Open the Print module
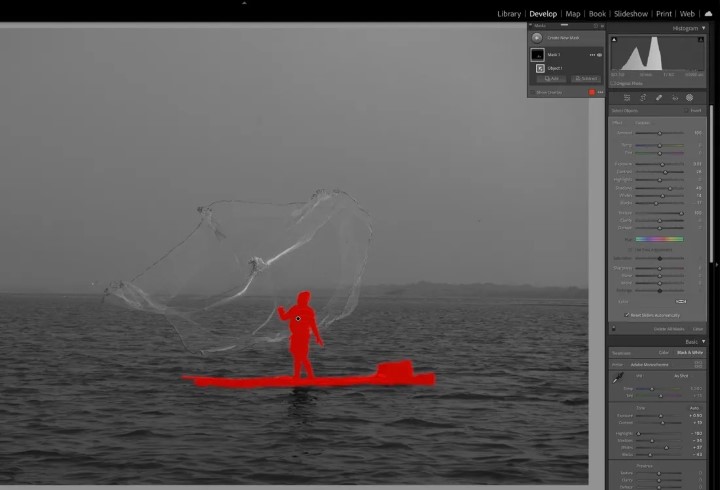The image size is (720, 490). pos(664,14)
